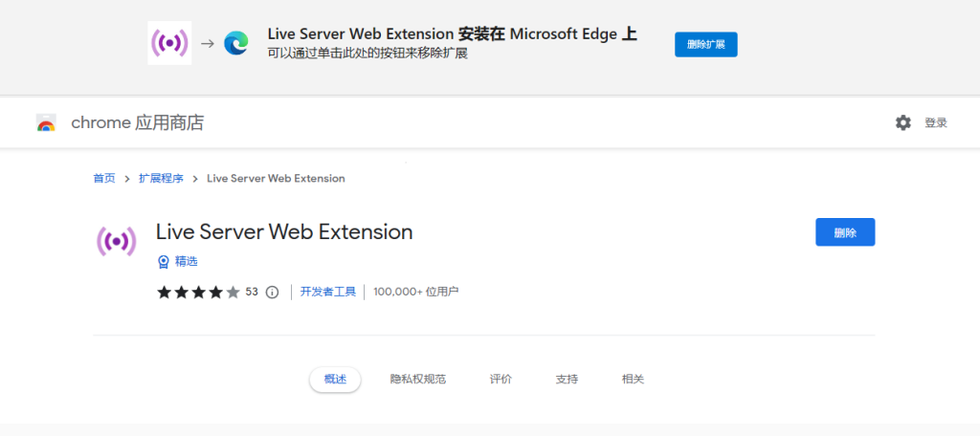The image size is (980, 436).
Task: Switch to the 支持 tab
Action: tap(567, 380)
